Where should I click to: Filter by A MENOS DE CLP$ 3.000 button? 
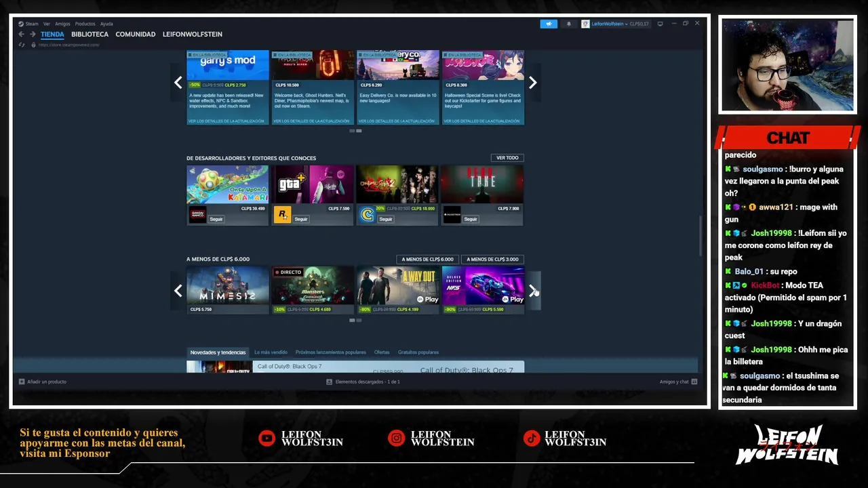pyautogui.click(x=492, y=260)
